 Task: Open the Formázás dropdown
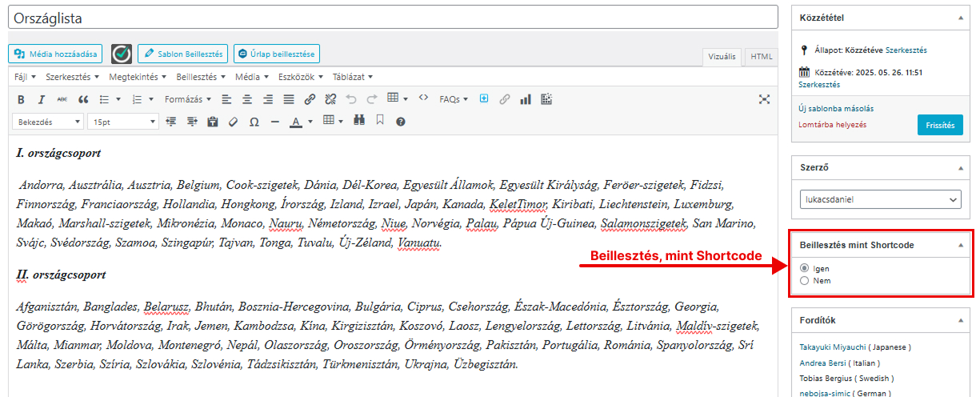[x=188, y=99]
